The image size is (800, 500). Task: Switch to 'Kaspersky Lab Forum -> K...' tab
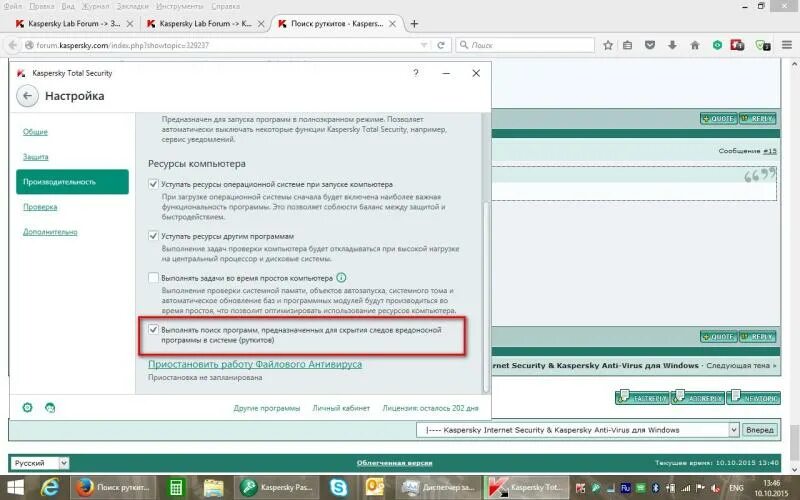[x=205, y=24]
